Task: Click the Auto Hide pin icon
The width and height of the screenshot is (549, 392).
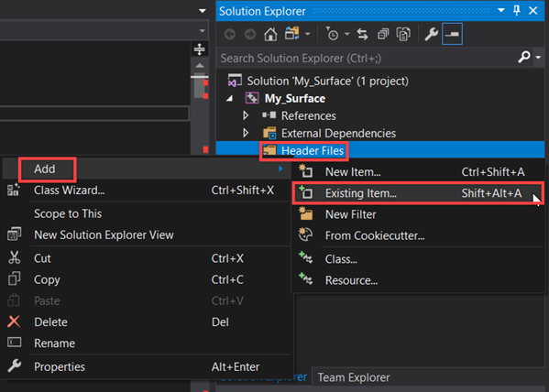Action: point(517,10)
